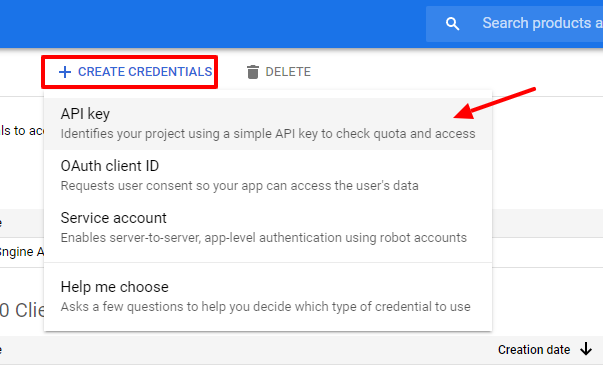Select API key from the menu
This screenshot has width=603, height=365.
268,123
